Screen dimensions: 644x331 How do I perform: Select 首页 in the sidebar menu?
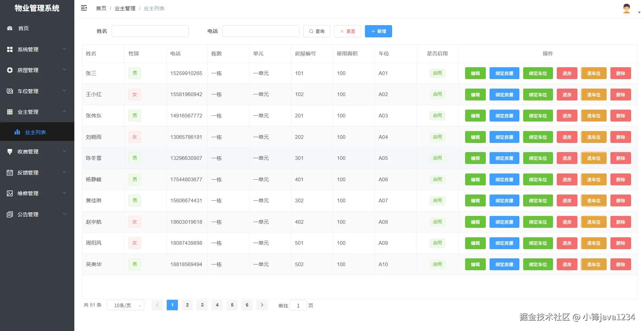(x=37, y=28)
